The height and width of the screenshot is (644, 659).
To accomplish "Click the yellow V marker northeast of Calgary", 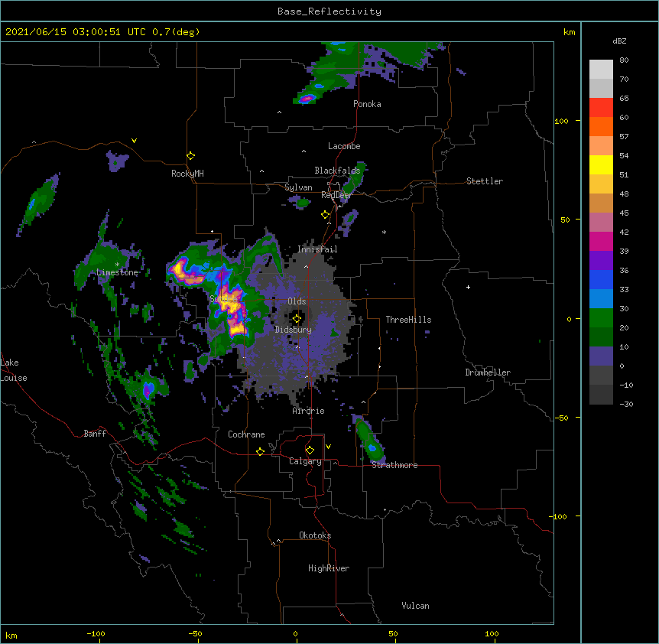I will pyautogui.click(x=328, y=447).
